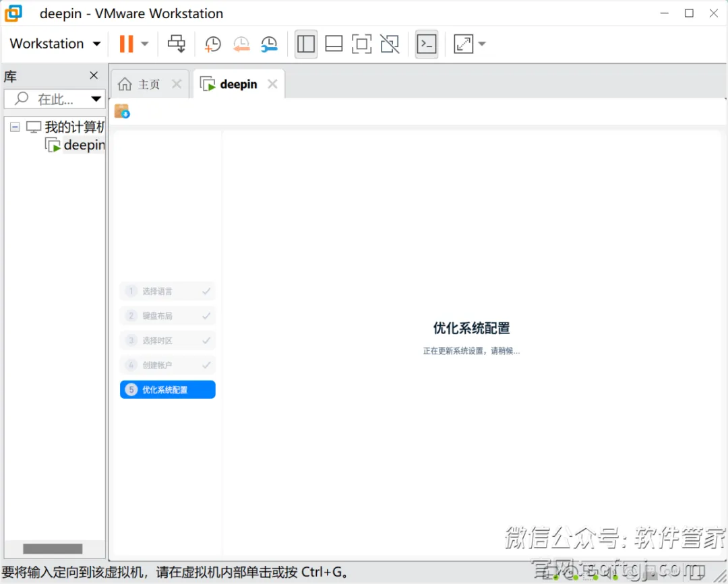
Task: Pause the virtual machine
Action: pos(126,44)
